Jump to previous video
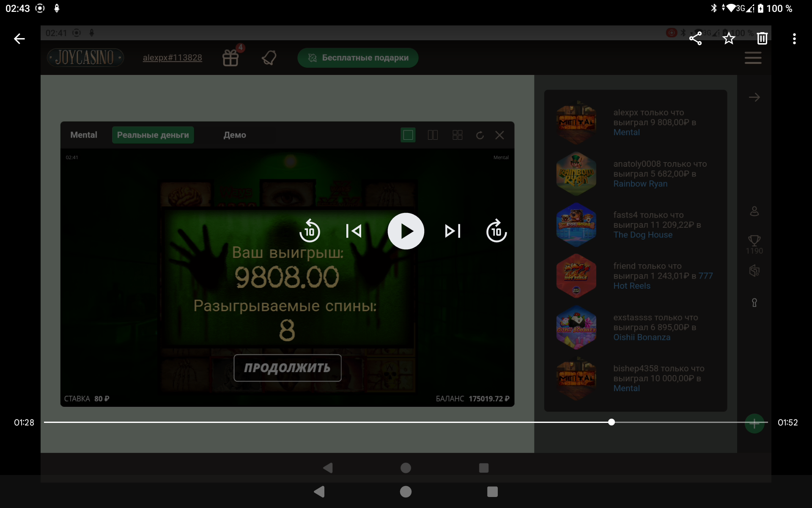This screenshot has height=508, width=812. point(354,231)
